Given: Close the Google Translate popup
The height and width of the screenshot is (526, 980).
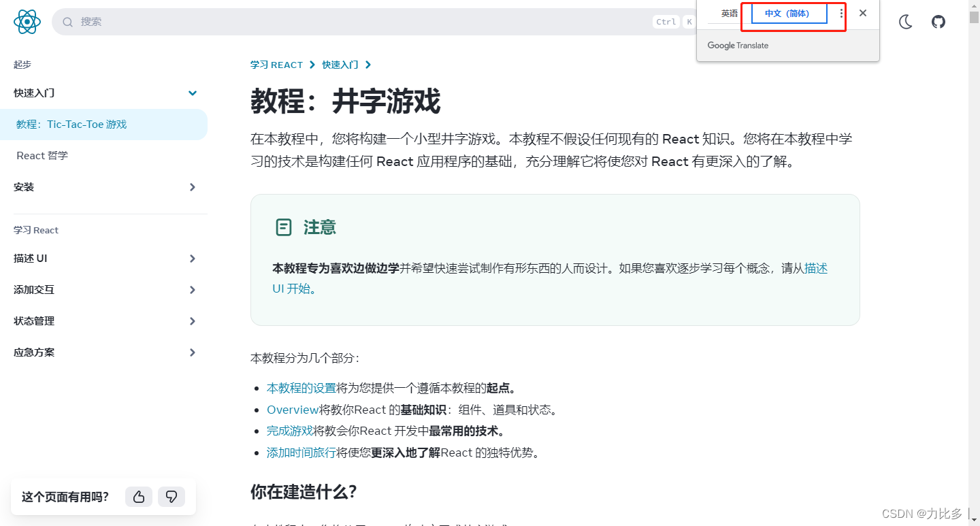Looking at the screenshot, I should [x=863, y=13].
